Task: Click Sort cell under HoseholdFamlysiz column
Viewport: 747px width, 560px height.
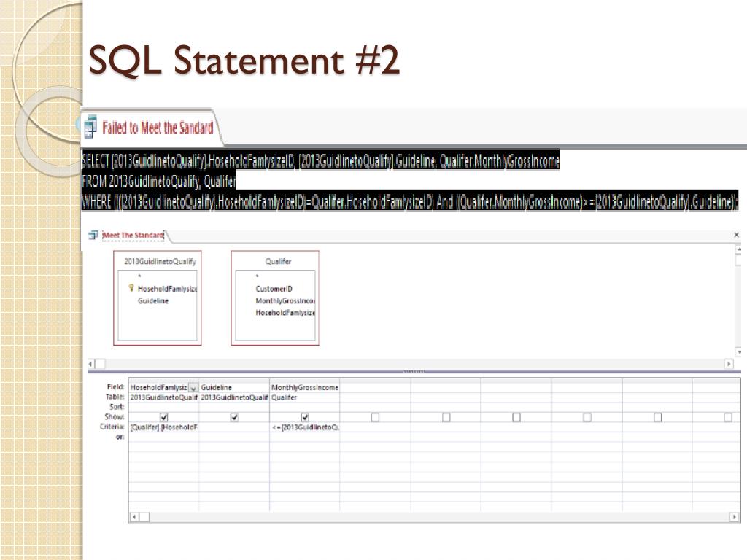Action: coord(163,407)
